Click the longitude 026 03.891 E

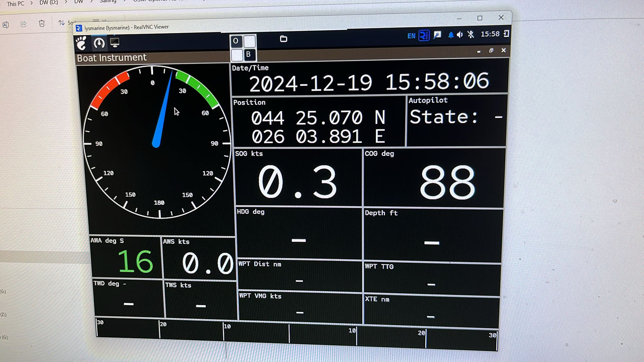pyautogui.click(x=318, y=137)
